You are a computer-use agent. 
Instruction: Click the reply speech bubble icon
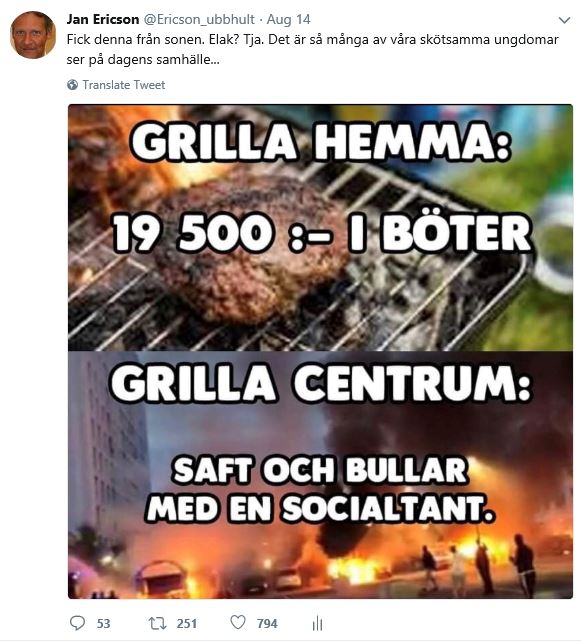coord(77,623)
